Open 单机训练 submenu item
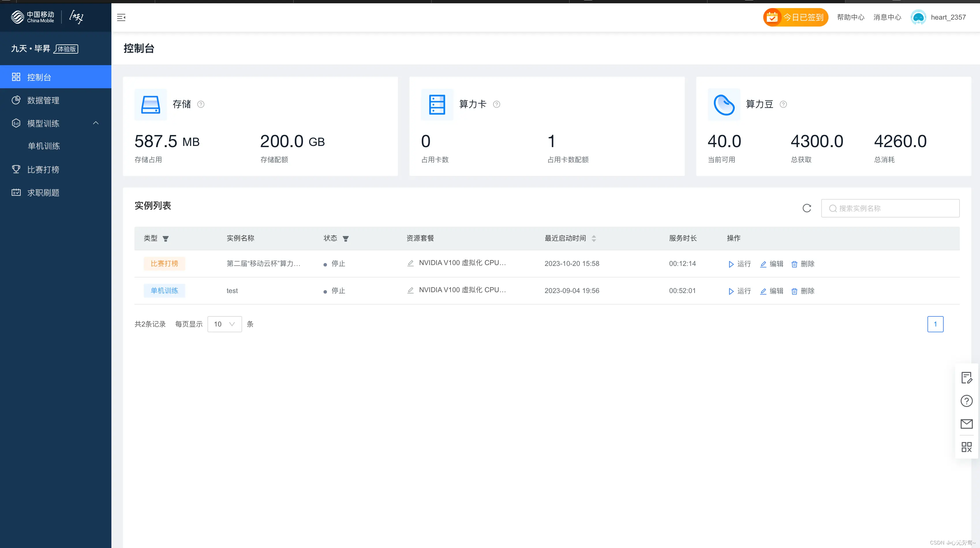 click(x=55, y=146)
